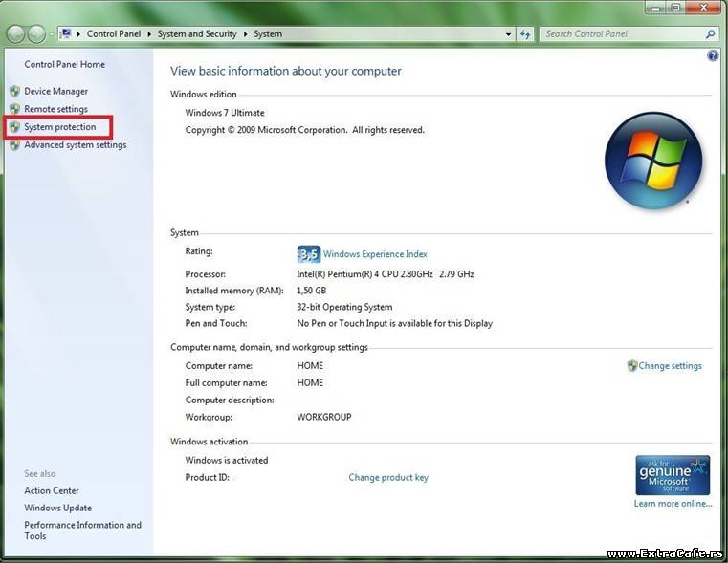728x563 pixels.
Task: Open Advanced system settings
Action: tap(76, 144)
